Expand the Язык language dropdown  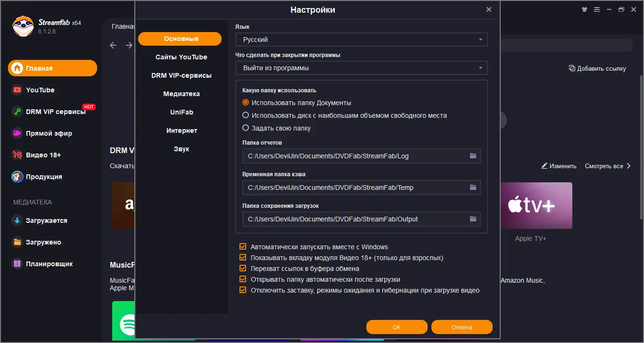tap(361, 40)
